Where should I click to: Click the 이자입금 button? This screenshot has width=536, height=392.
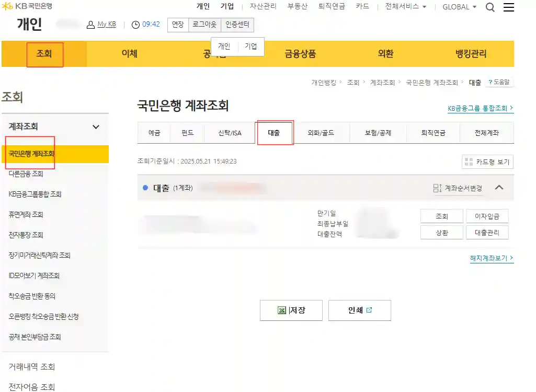click(x=487, y=216)
